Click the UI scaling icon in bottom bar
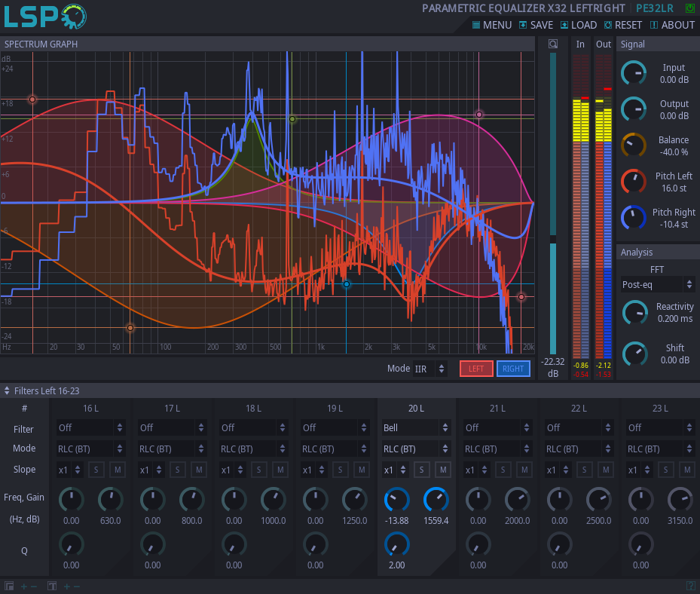The image size is (700, 594). tap(9, 586)
